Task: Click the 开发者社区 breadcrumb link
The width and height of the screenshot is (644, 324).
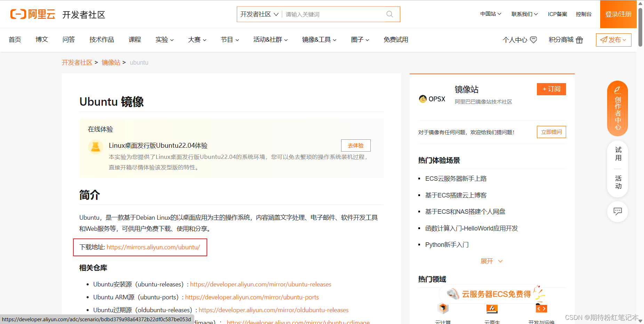Action: [77, 63]
